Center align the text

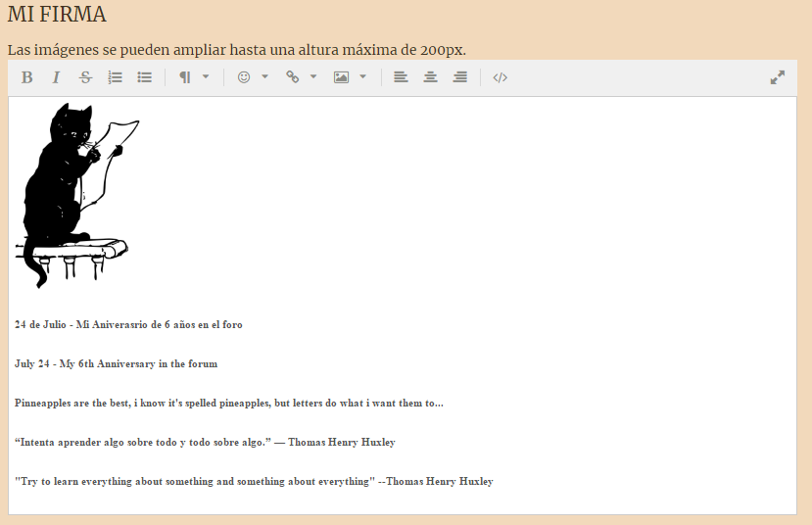[x=430, y=77]
